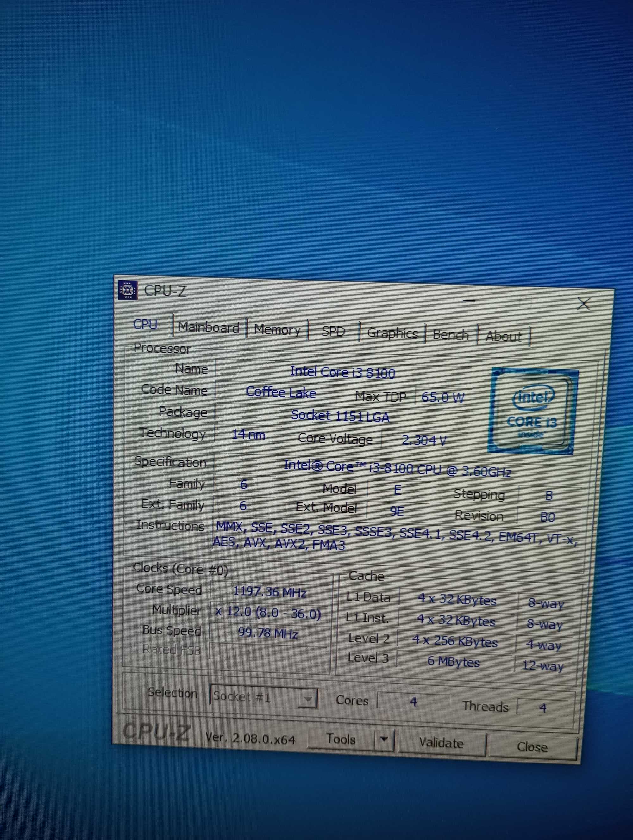Click the Technology value '14 nm'

[248, 435]
